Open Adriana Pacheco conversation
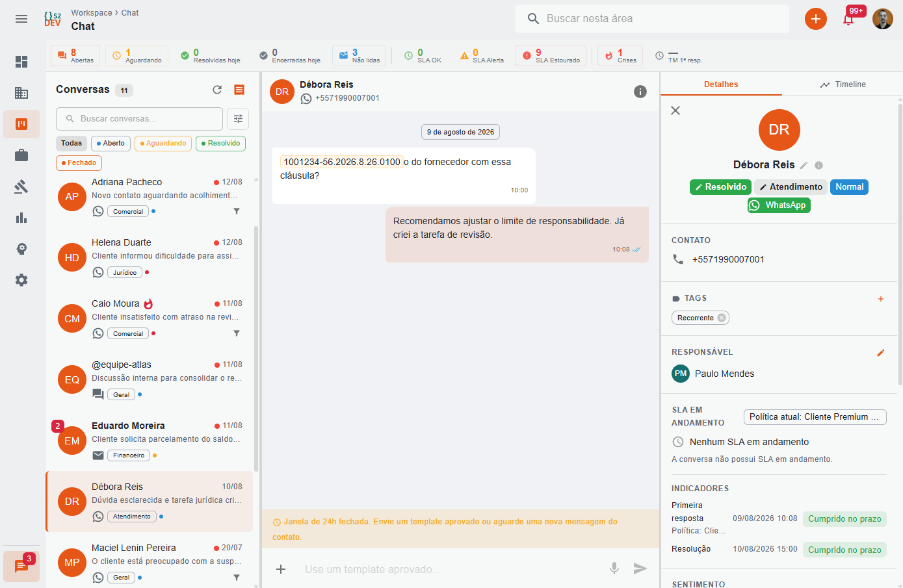This screenshot has height=588, width=903. tap(150, 197)
